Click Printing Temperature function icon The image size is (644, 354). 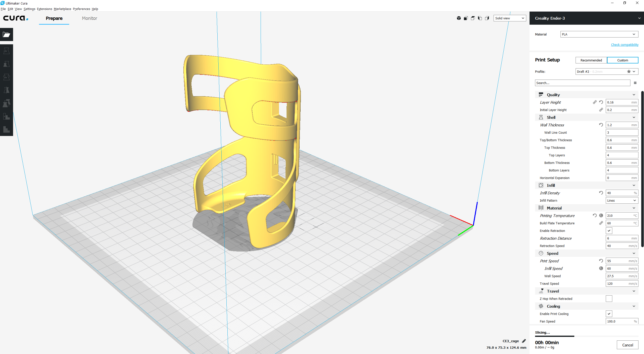tap(601, 216)
